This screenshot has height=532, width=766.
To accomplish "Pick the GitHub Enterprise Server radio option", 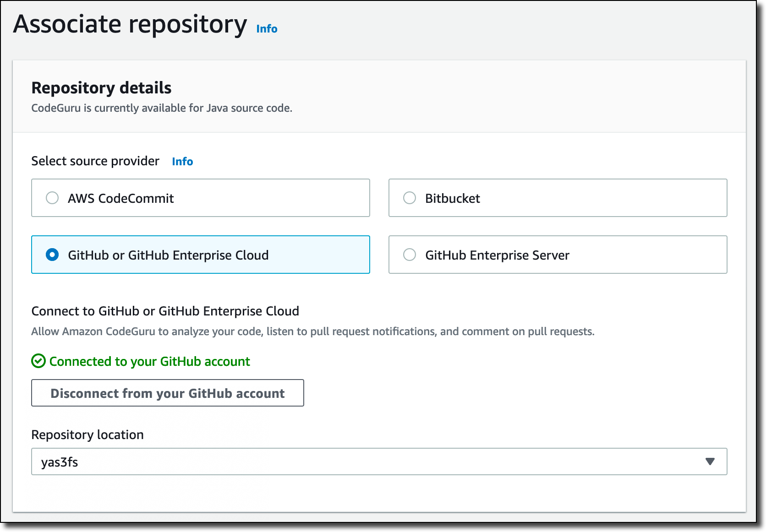I will [410, 255].
